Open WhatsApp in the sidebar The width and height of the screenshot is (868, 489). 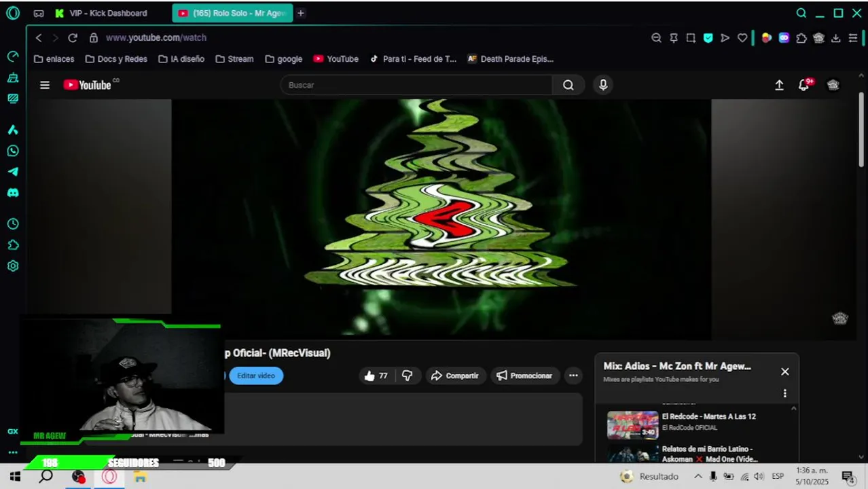(12, 151)
